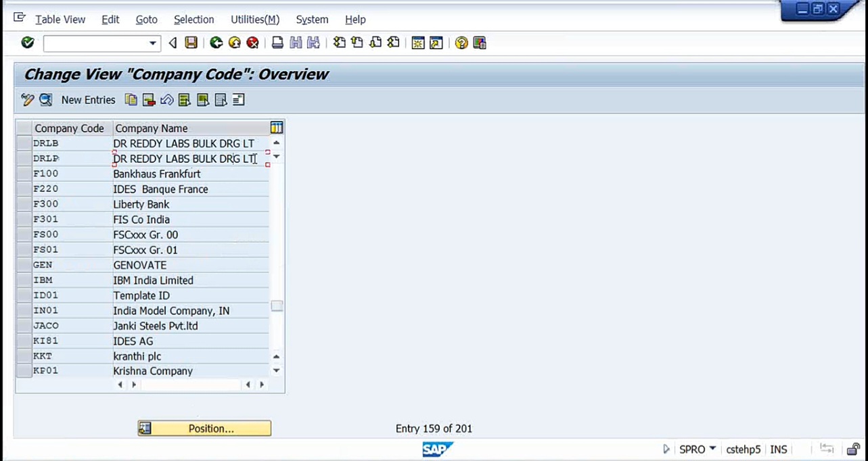The height and width of the screenshot is (461, 868).
Task: Open Goto menu
Action: pos(146,20)
